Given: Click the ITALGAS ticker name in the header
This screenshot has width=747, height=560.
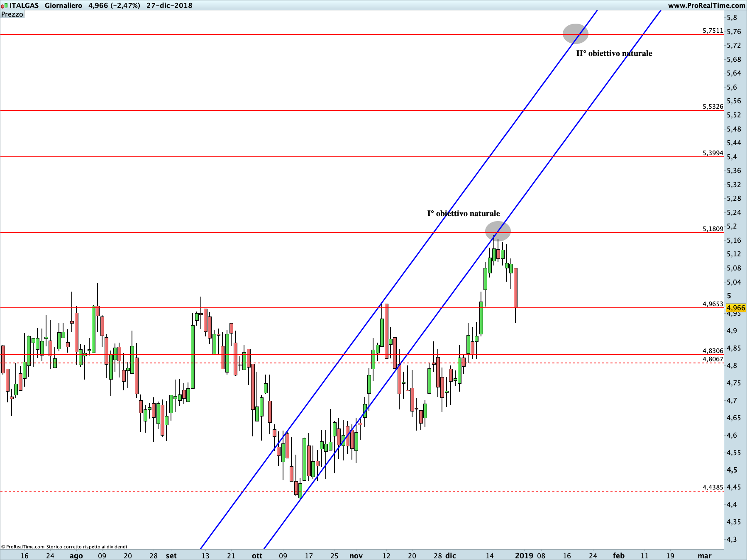Looking at the screenshot, I should click(24, 5).
